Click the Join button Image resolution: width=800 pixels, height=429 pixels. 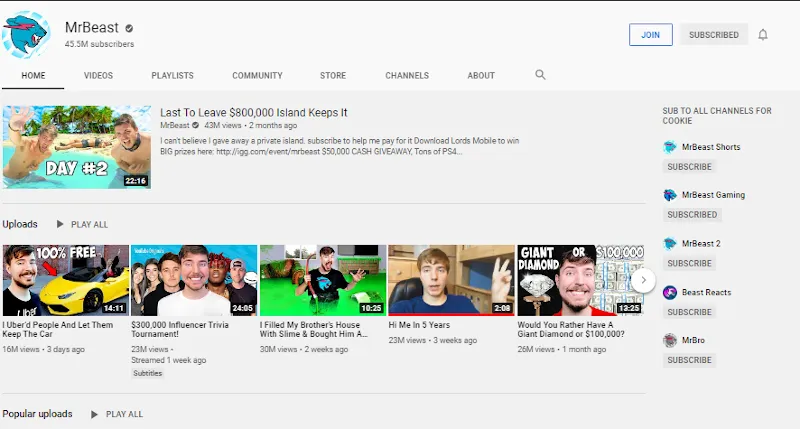651,35
